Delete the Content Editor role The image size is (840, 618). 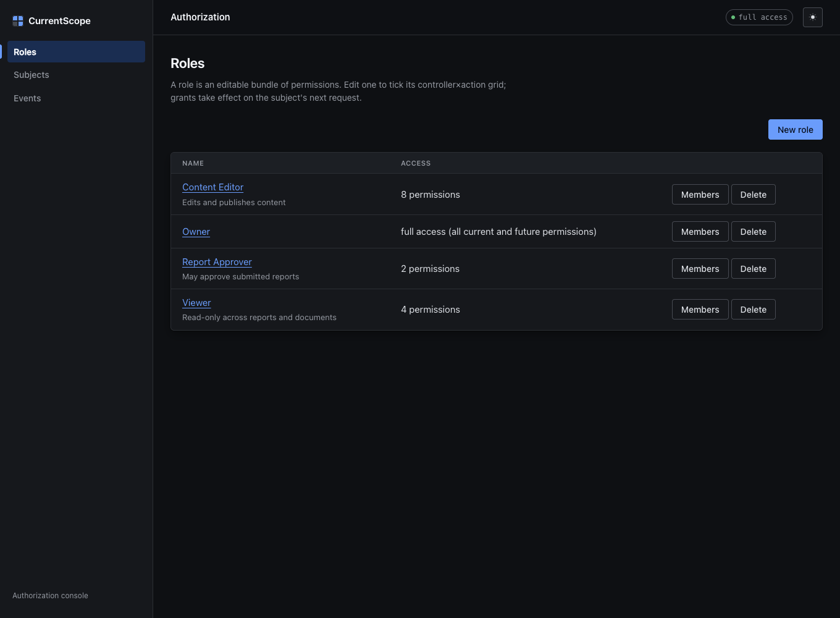tap(754, 195)
